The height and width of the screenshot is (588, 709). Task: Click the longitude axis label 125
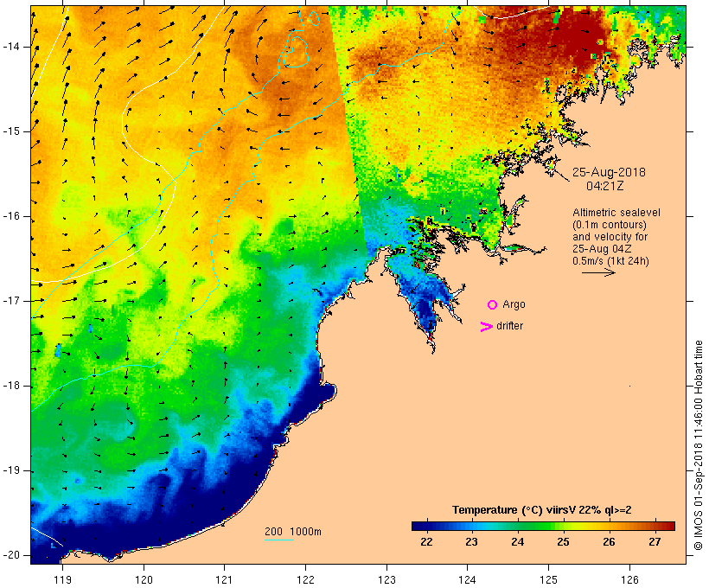pyautogui.click(x=549, y=579)
